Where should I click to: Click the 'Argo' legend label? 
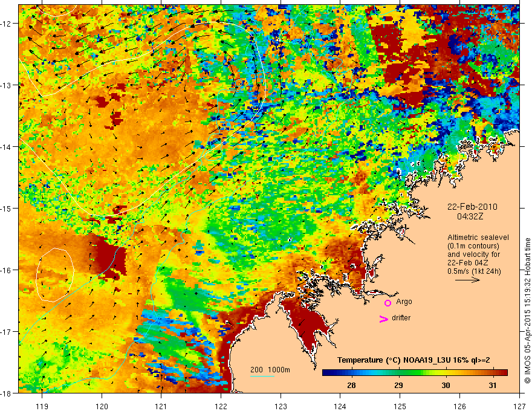[x=404, y=302]
